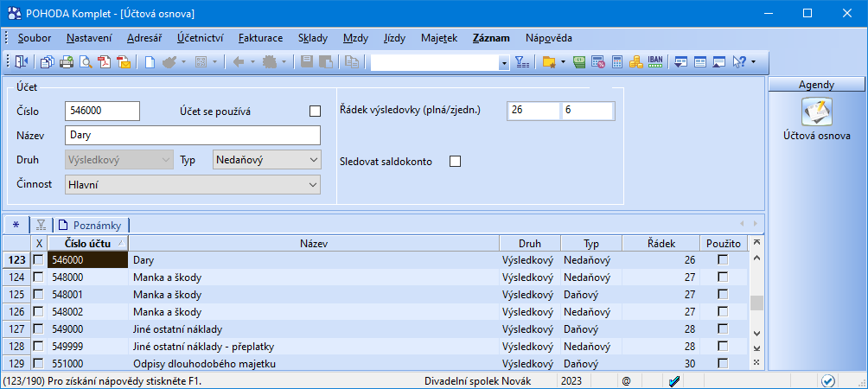868x389 pixels.
Task: Open Účtová osnova agenda icon
Action: pos(817,112)
